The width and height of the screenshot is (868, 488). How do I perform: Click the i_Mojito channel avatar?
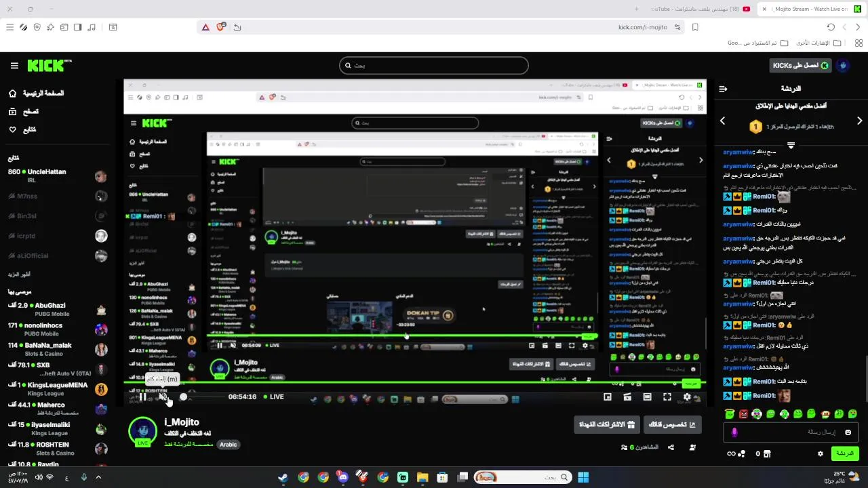point(142,431)
